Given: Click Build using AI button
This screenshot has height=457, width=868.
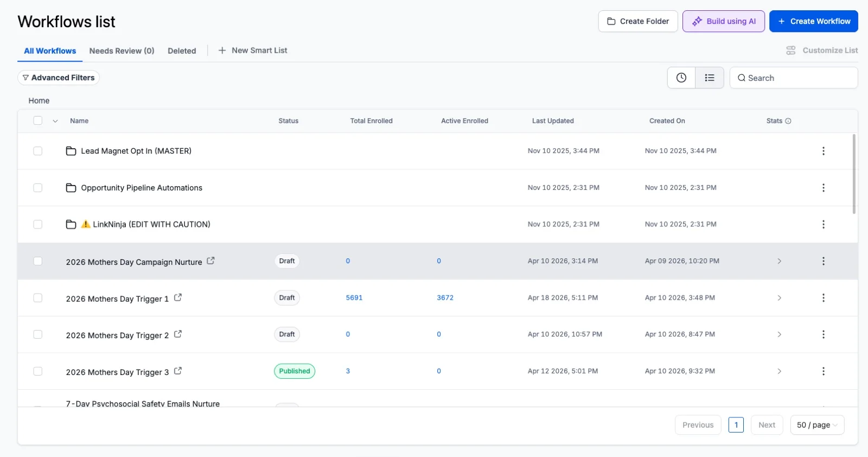Looking at the screenshot, I should click(x=724, y=21).
